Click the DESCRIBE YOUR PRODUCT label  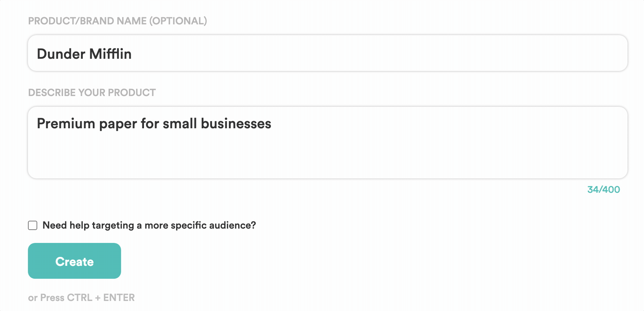coord(92,92)
